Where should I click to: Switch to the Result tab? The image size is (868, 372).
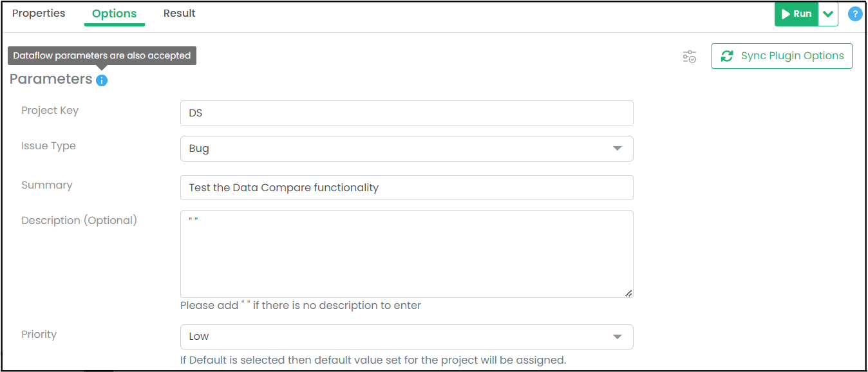pyautogui.click(x=179, y=14)
